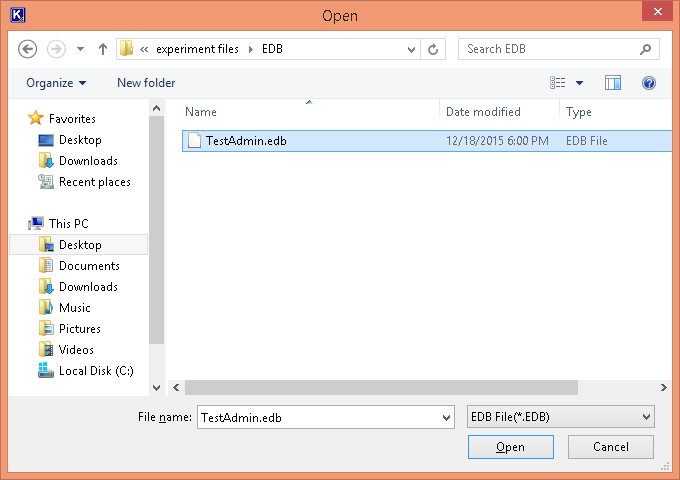Sort files by Date modified column
680x480 pixels.
(483, 112)
